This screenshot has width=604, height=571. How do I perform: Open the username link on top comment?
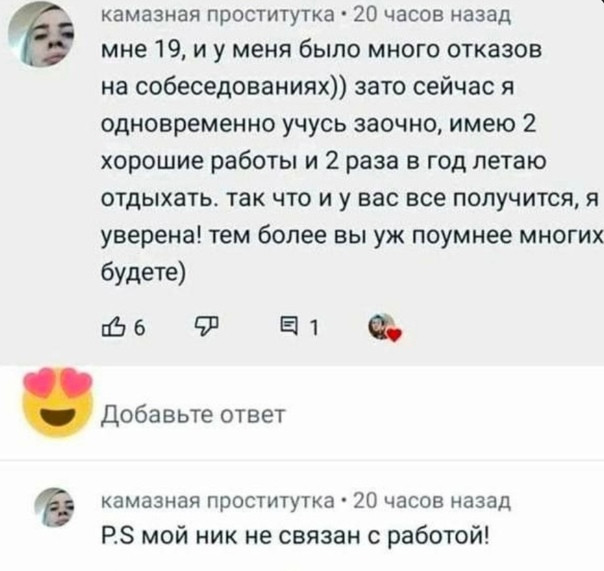tap(218, 15)
